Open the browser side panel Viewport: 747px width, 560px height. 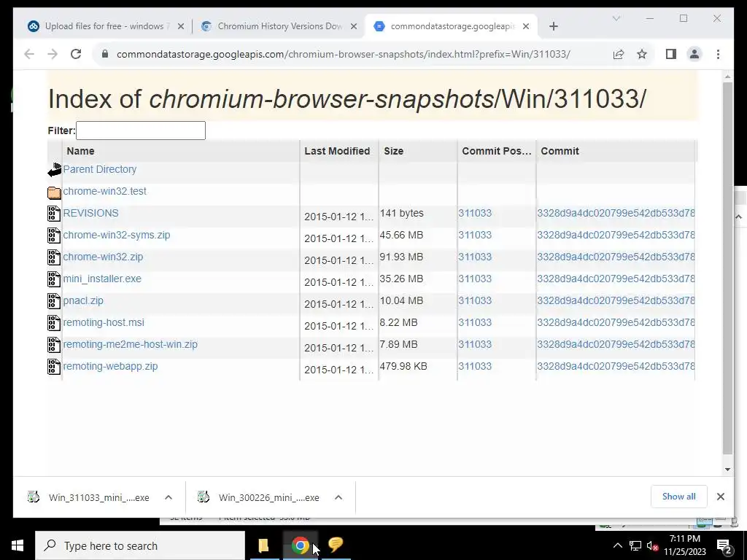[x=671, y=54]
